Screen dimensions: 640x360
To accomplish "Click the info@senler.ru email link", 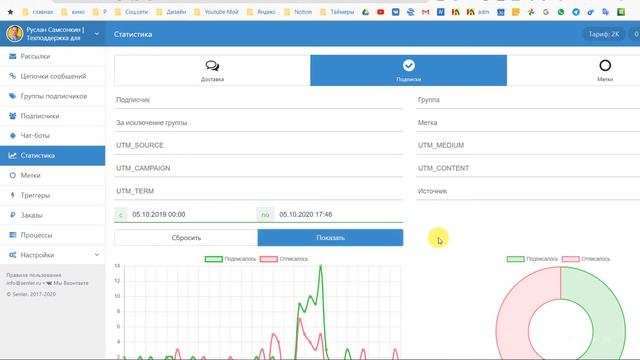I will 24,283.
